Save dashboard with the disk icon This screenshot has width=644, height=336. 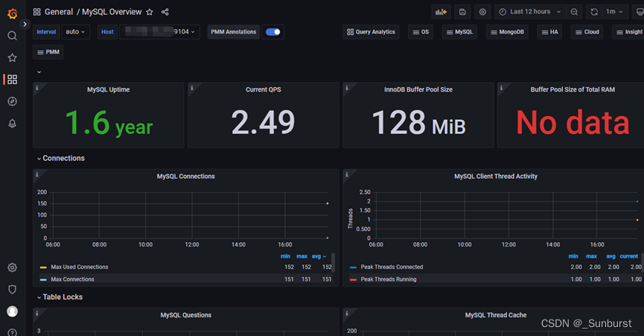(x=462, y=12)
